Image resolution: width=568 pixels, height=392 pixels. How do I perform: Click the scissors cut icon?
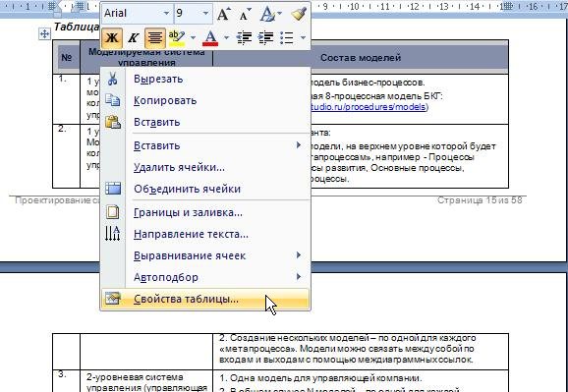113,79
